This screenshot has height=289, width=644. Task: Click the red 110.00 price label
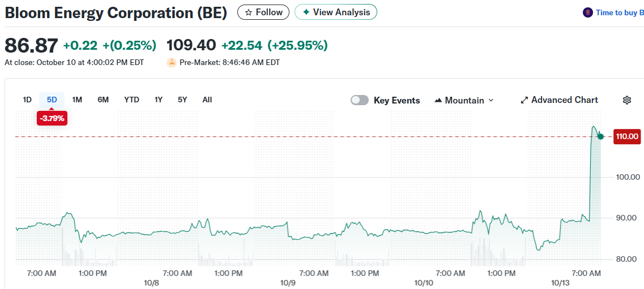pyautogui.click(x=627, y=136)
